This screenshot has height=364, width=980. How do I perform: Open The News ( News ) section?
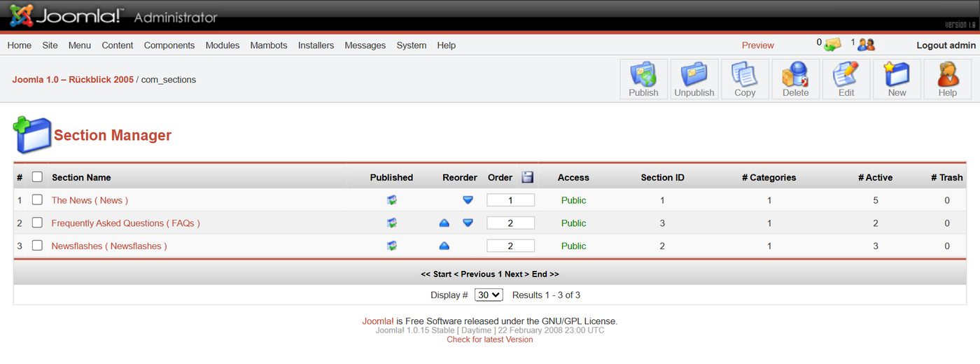point(90,200)
